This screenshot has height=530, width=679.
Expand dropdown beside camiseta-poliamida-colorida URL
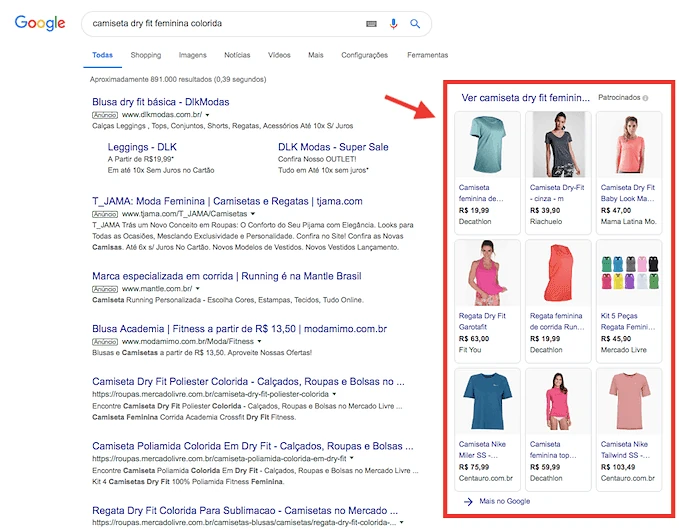point(352,459)
